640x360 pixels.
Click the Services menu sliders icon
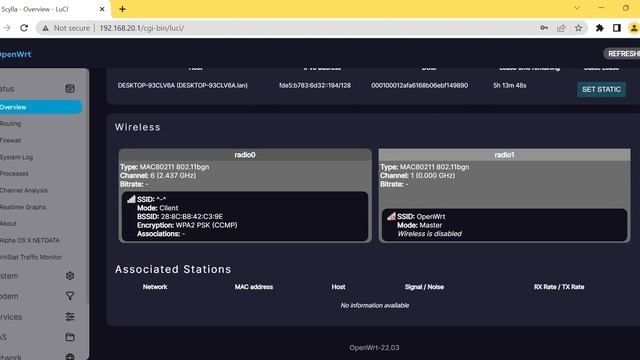pyautogui.click(x=70, y=317)
